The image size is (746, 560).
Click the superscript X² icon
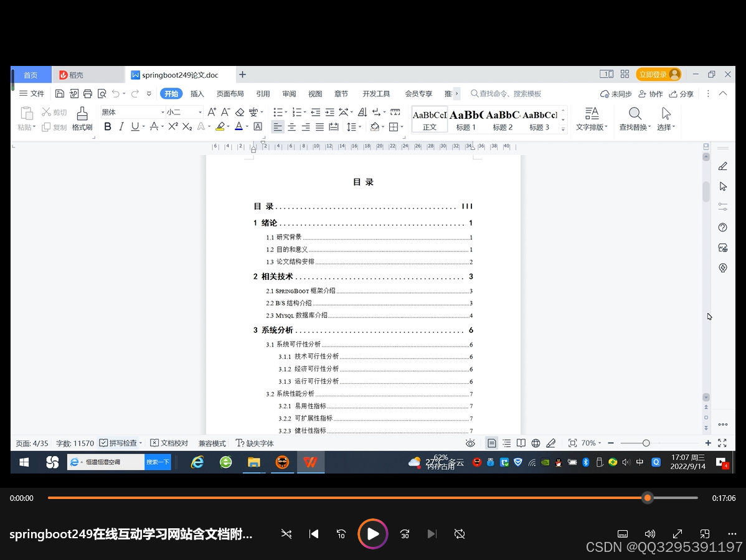pyautogui.click(x=173, y=126)
